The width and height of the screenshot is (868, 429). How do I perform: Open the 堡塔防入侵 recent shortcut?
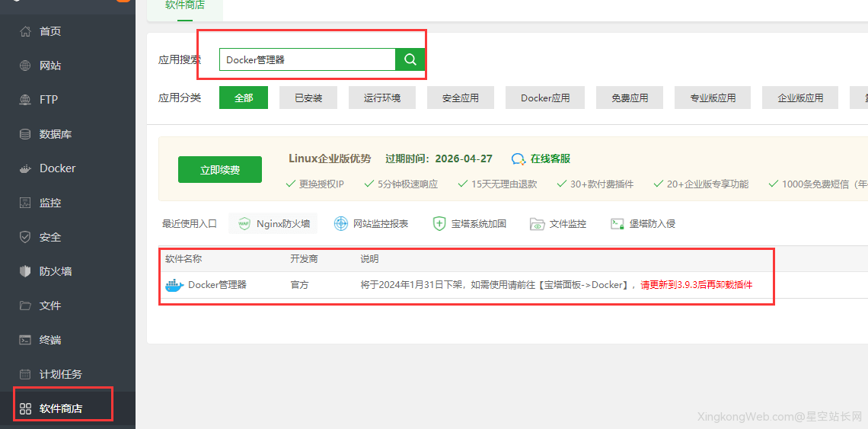tap(652, 224)
